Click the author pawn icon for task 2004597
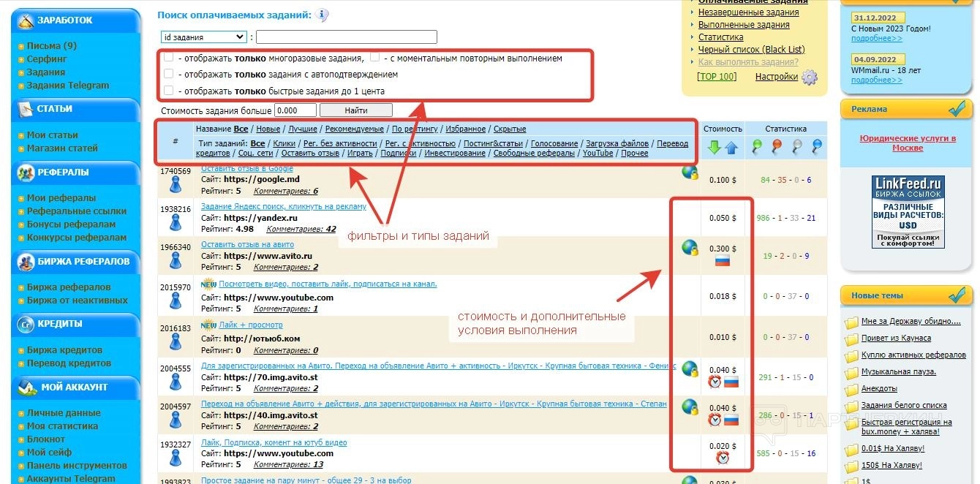Screen dimensions: 980x484 (x=176, y=420)
